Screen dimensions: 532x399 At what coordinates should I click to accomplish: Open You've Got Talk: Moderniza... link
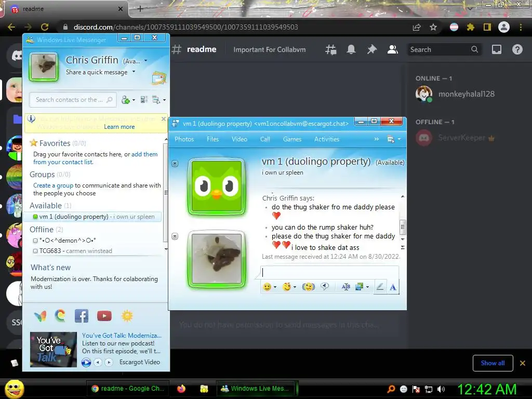coord(122,336)
